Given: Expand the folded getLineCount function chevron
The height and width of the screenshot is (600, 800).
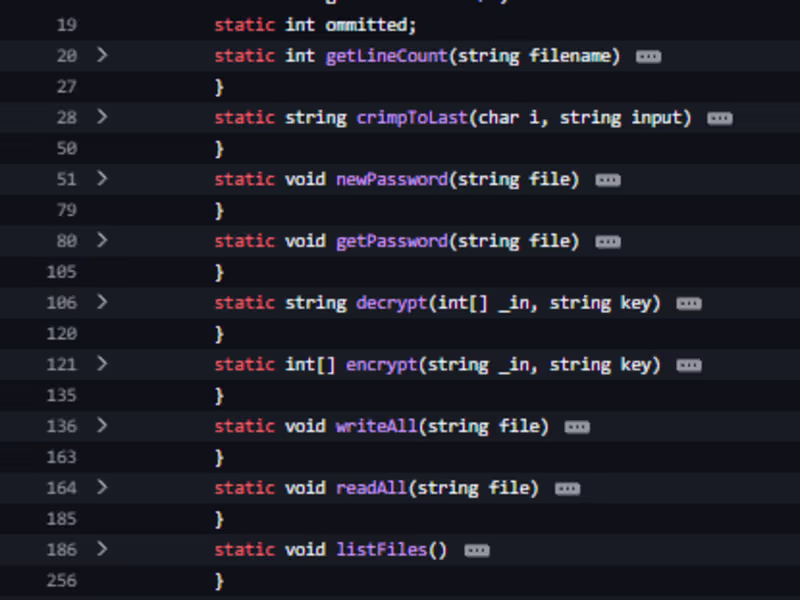Looking at the screenshot, I should point(101,55).
